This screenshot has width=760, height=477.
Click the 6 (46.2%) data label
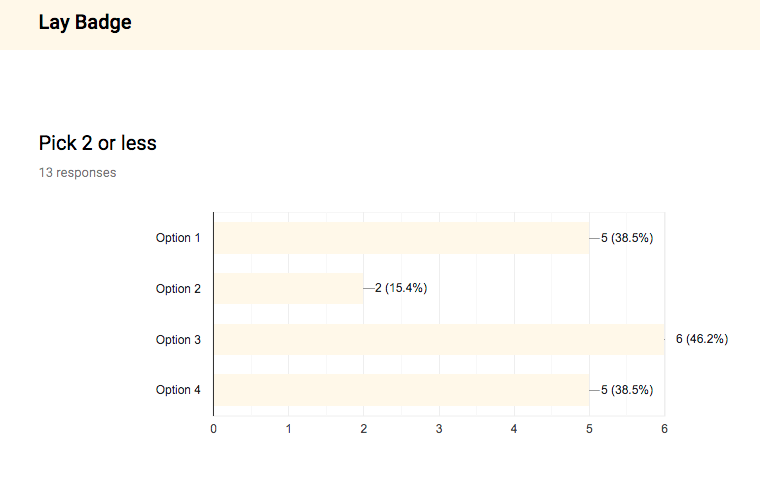(702, 339)
